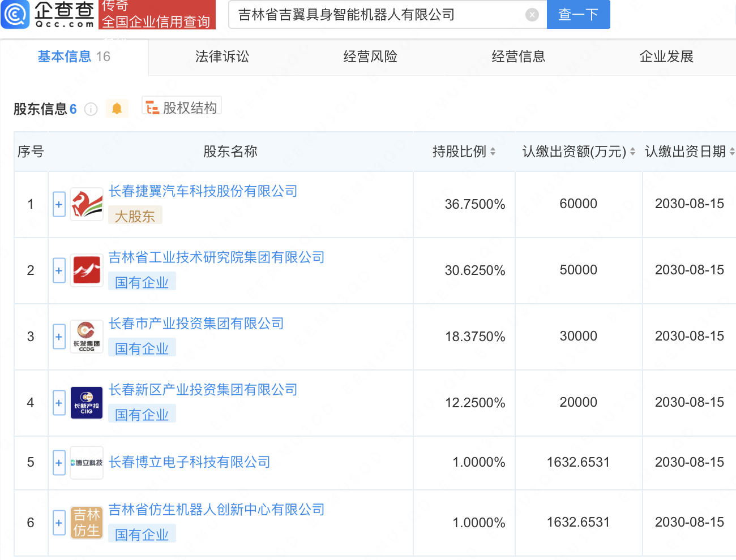Go to the 企业发展 tab
This screenshot has width=736, height=560.
tap(666, 57)
